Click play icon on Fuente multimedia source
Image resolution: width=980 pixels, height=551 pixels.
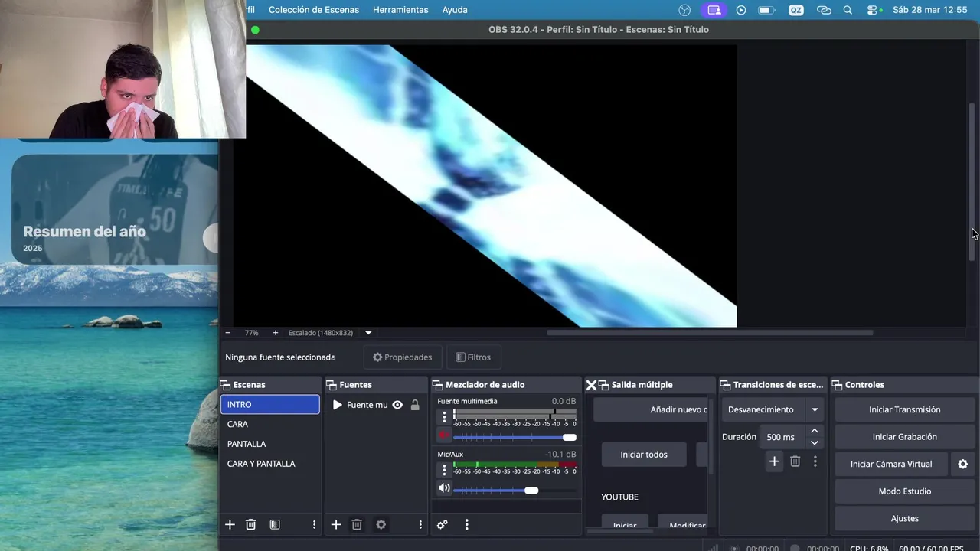point(338,405)
